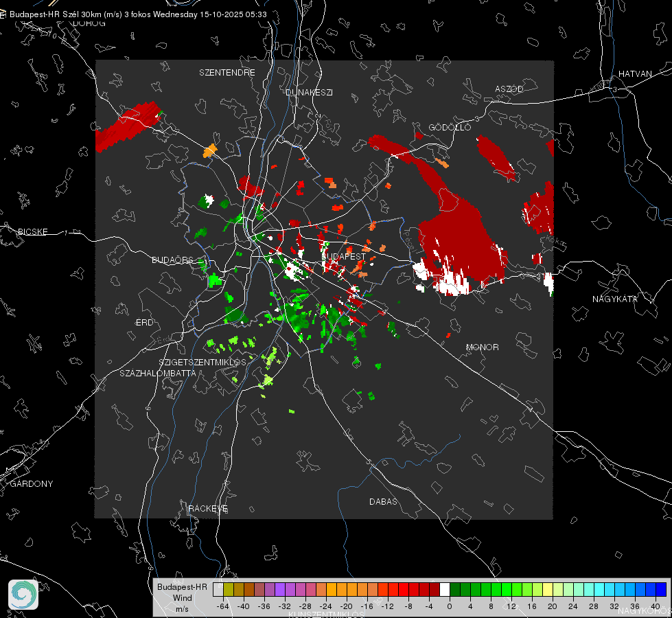This screenshot has height=618, width=672.
Task: Click the 40 value on the legend scale
Action: tap(656, 606)
